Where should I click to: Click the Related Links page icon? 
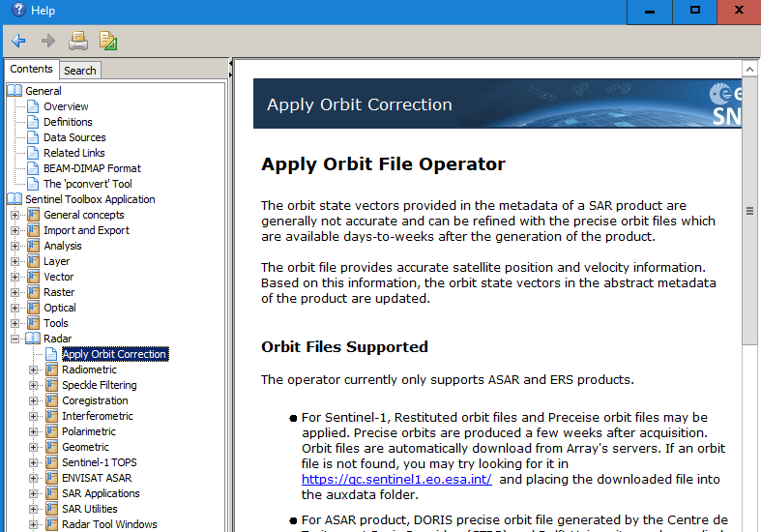pyautogui.click(x=33, y=153)
